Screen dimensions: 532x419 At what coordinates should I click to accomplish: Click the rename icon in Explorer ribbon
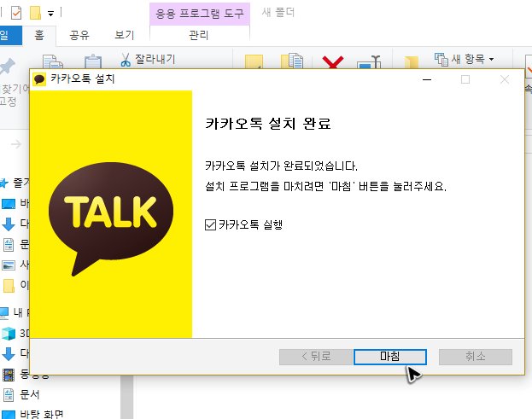coord(369,62)
